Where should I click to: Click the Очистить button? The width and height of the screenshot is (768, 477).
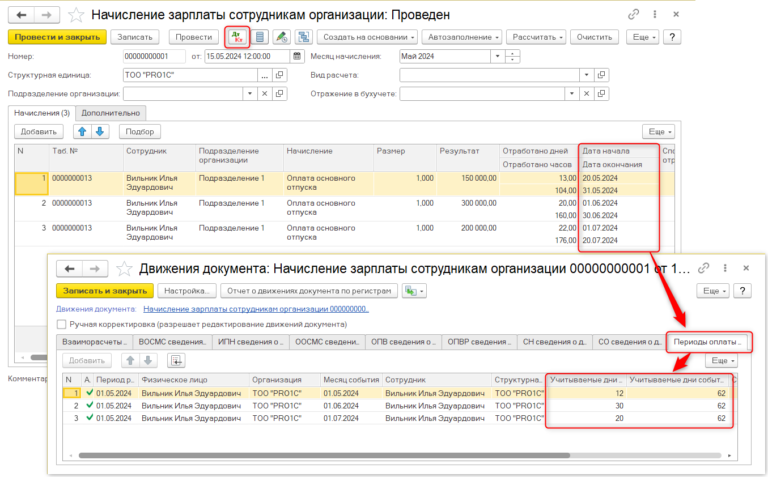coord(594,37)
